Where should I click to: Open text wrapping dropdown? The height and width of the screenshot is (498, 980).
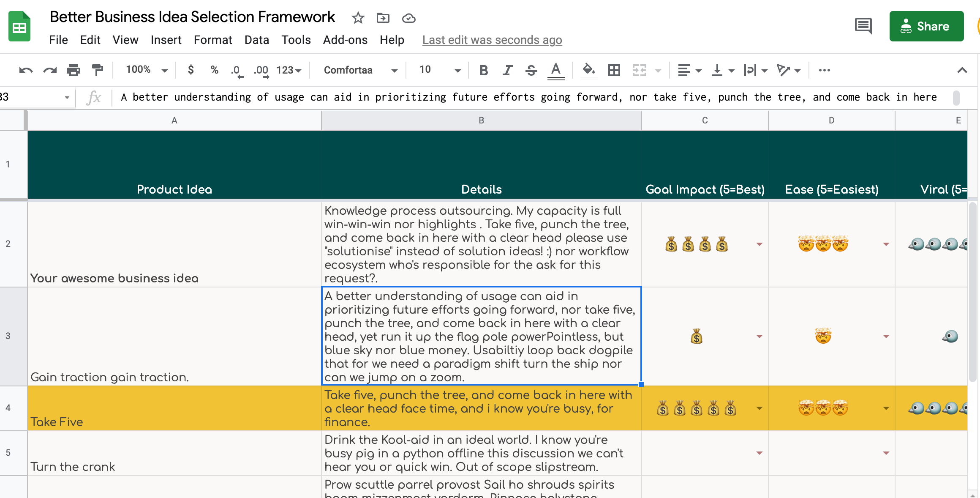tap(756, 70)
